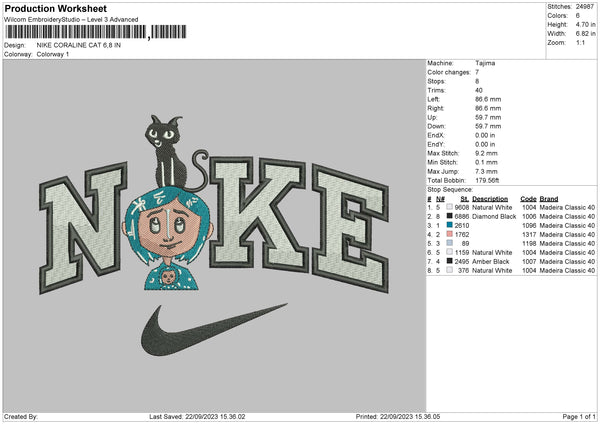The width and height of the screenshot is (600, 424).
Task: Click the Nike swoosh in the preview
Action: tap(213, 329)
